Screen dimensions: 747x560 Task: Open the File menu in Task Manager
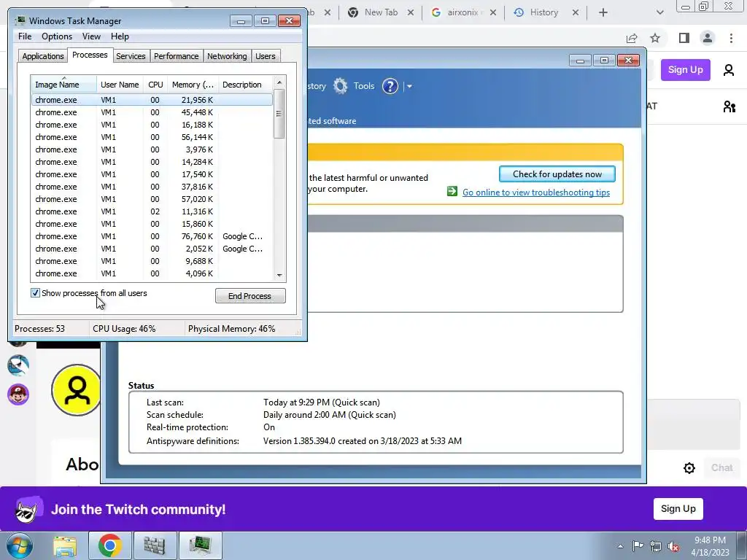(x=25, y=36)
